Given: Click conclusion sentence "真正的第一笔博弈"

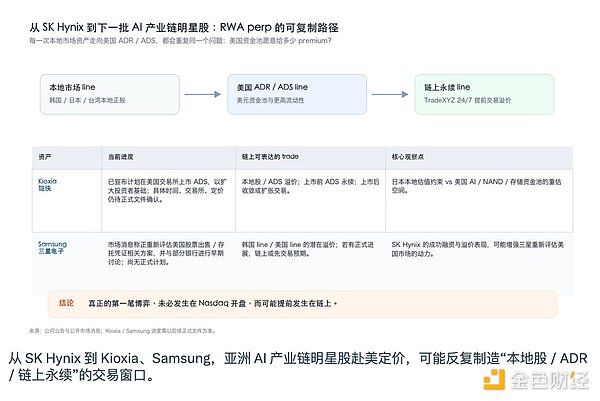Looking at the screenshot, I should (213, 303).
